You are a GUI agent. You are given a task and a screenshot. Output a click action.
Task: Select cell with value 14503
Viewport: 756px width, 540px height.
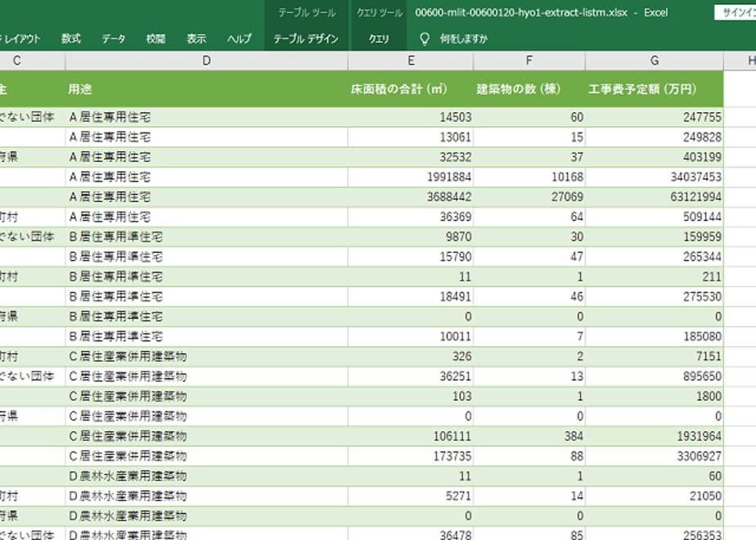(410, 117)
